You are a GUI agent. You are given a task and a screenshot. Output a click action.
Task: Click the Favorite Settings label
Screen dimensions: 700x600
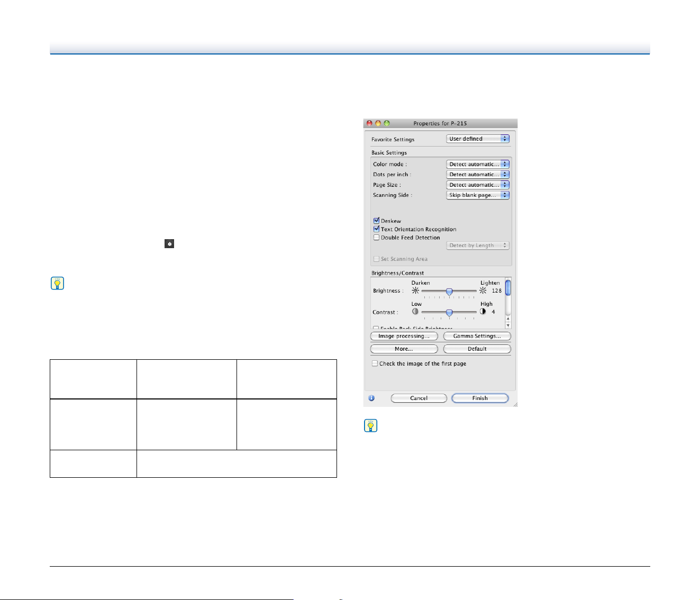pyautogui.click(x=393, y=140)
